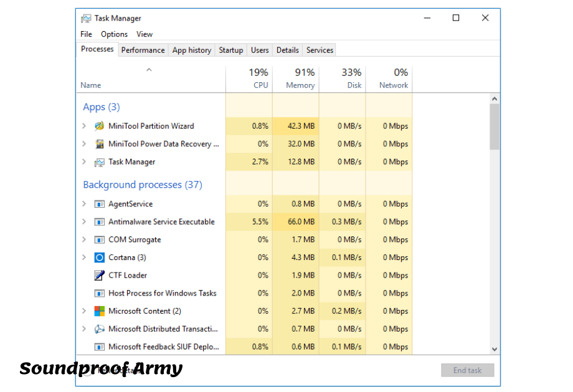Switch to the App history tab
The width and height of the screenshot is (573, 392).
192,50
